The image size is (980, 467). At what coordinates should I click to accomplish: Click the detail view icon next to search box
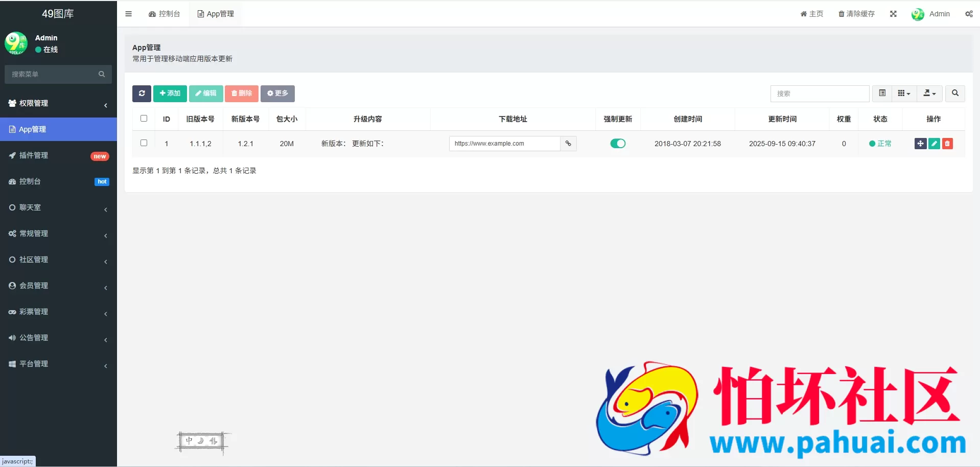click(882, 94)
